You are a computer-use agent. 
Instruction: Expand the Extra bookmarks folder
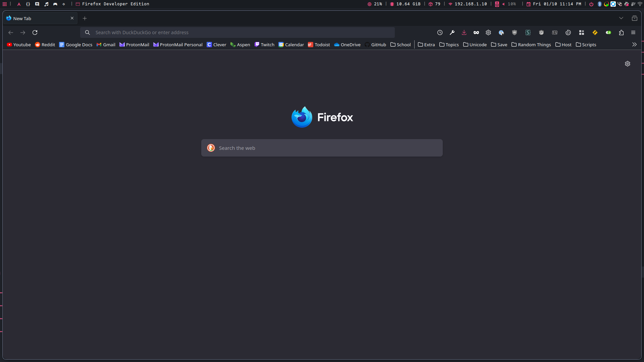[426, 45]
